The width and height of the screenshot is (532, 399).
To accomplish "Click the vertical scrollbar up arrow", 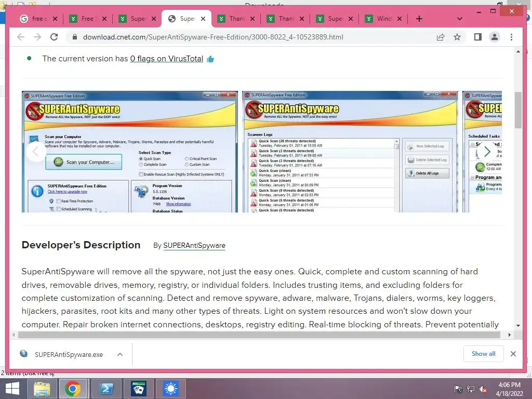I will (x=518, y=51).
